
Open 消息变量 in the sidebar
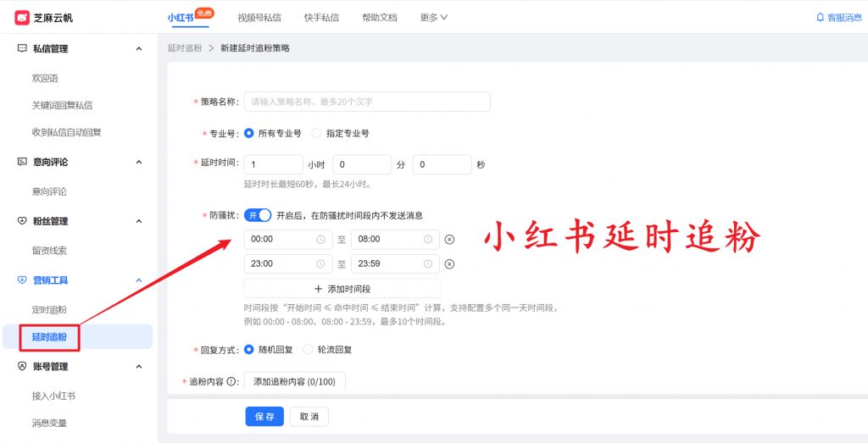pos(49,423)
